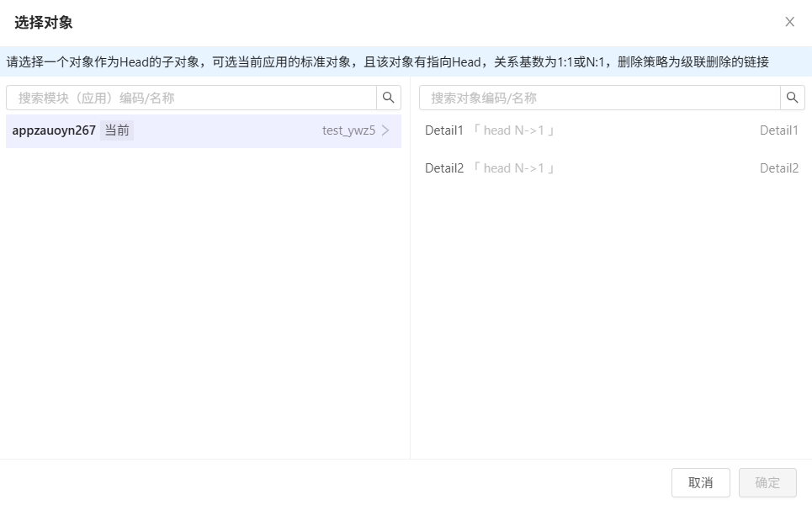Close the 选择对象 dialog with the X
Viewport: 812px width, 505px height.
(x=789, y=22)
